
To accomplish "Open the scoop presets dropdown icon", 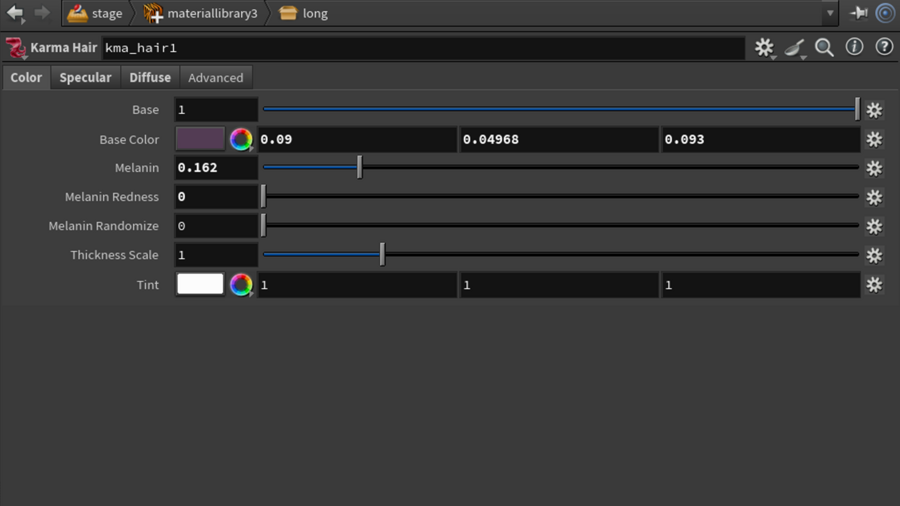I will click(795, 48).
